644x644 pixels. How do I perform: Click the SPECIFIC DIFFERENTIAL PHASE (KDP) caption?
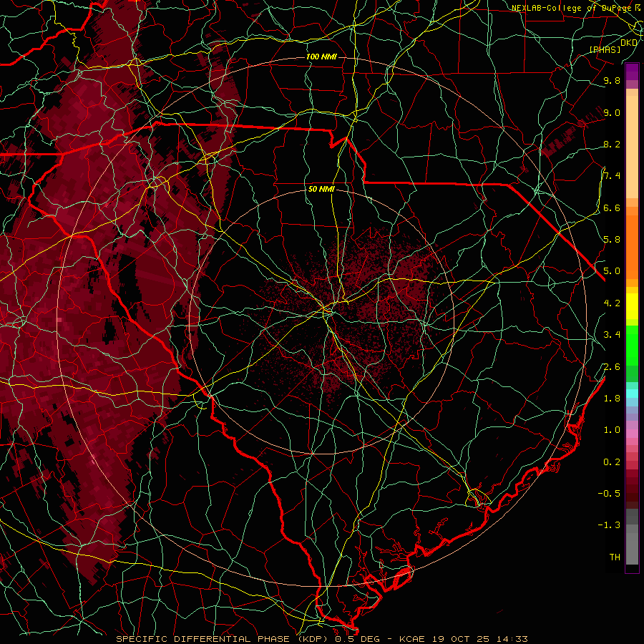coord(222,639)
